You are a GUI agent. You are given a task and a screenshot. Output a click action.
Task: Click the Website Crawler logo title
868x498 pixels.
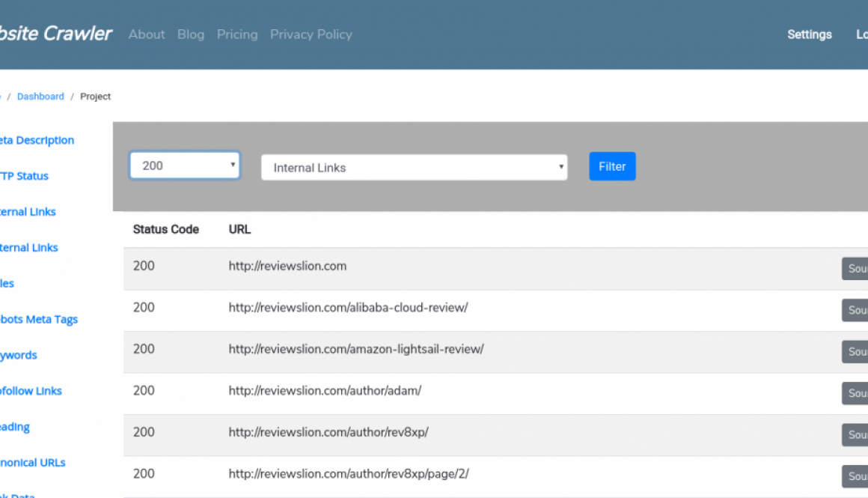[x=55, y=34]
